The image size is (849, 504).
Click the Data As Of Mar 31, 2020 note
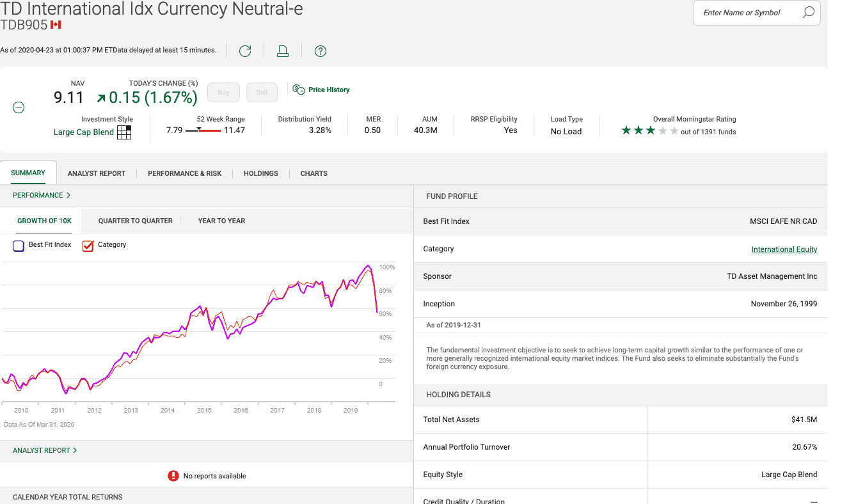point(39,424)
